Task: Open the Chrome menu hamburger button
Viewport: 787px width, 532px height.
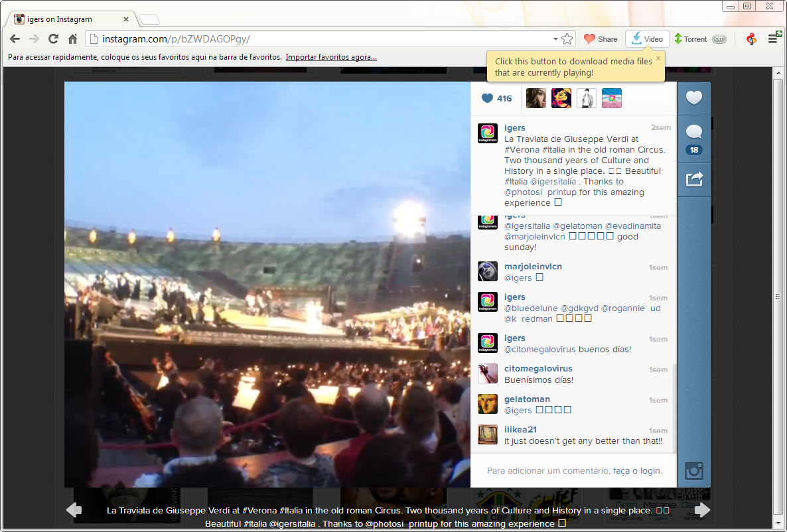Action: point(773,39)
